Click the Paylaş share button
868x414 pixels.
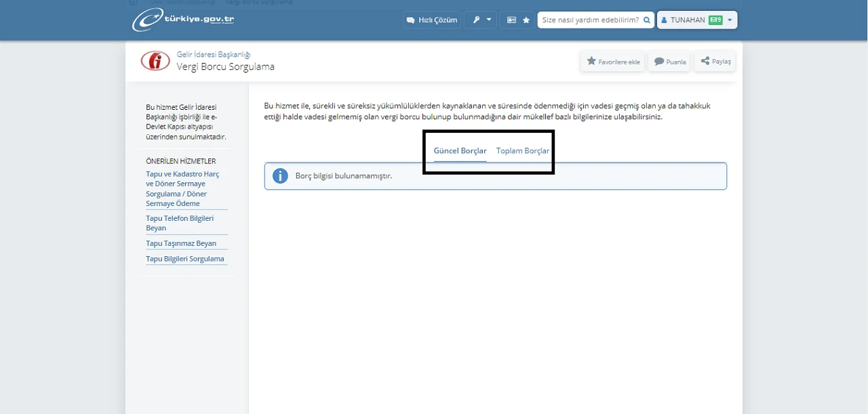tap(715, 62)
